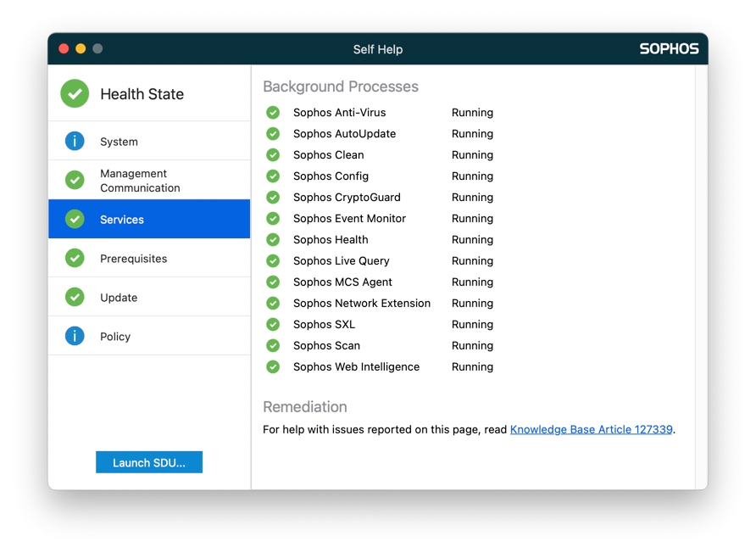Click the Sophos Network Extension process name
The width and height of the screenshot is (756, 553).
362,303
